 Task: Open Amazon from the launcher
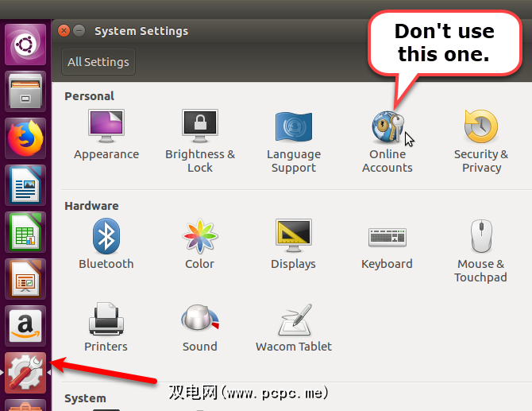[25, 326]
